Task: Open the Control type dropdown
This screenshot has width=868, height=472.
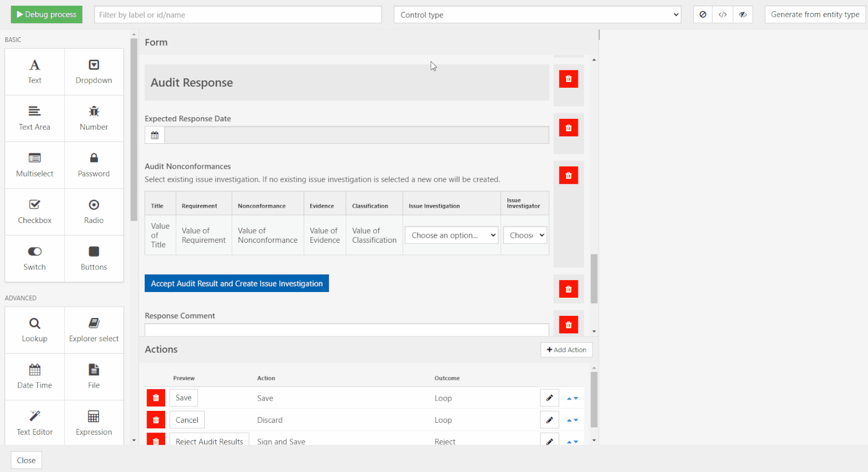Action: [537, 15]
